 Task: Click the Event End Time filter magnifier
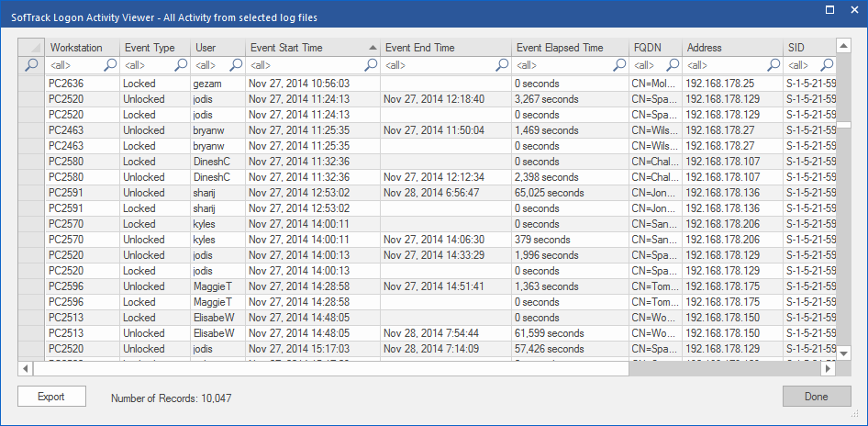503,65
